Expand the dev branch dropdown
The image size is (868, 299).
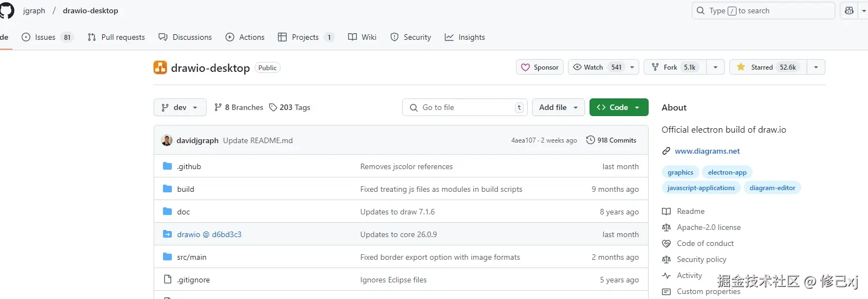point(180,107)
